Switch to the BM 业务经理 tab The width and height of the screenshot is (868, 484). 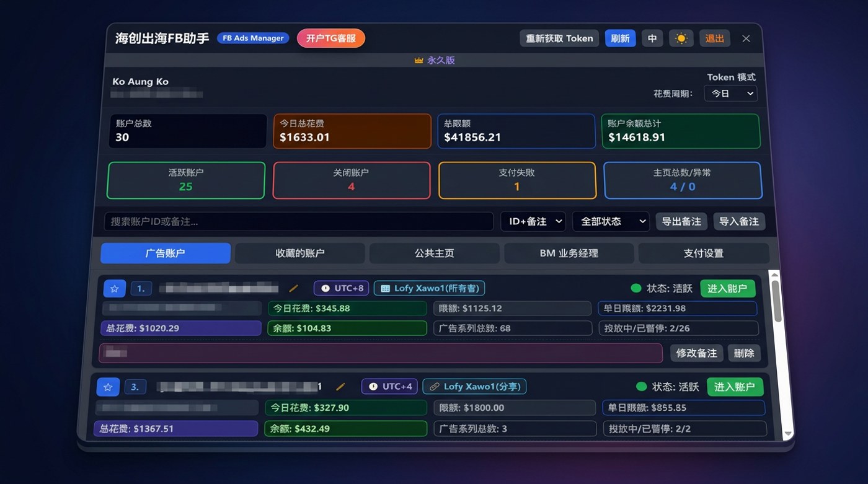pos(569,253)
